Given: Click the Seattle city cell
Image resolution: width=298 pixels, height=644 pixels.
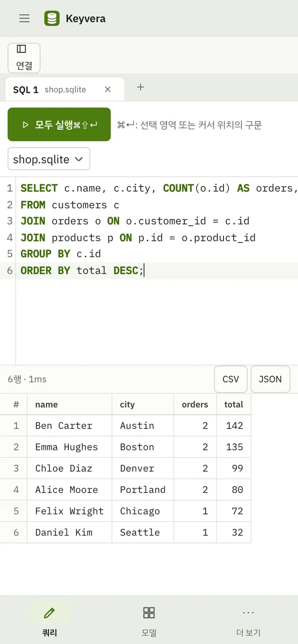Looking at the screenshot, I should tap(143, 532).
